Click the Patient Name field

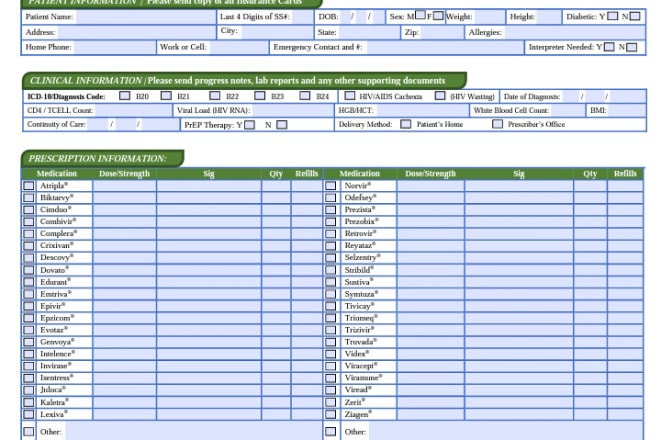click(146, 17)
